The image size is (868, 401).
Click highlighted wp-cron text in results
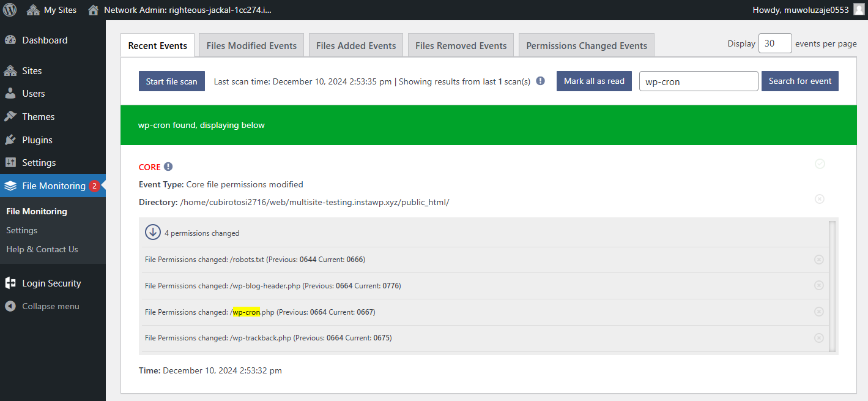[247, 312]
